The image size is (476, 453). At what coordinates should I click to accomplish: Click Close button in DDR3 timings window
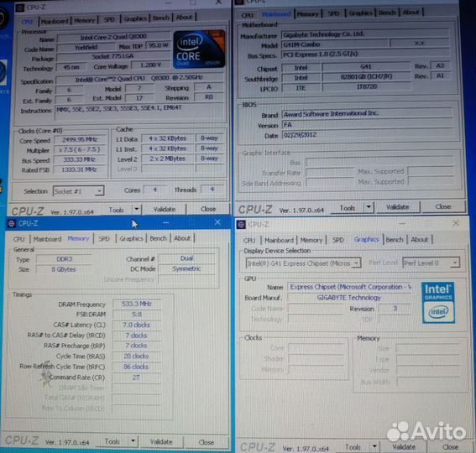207,442
